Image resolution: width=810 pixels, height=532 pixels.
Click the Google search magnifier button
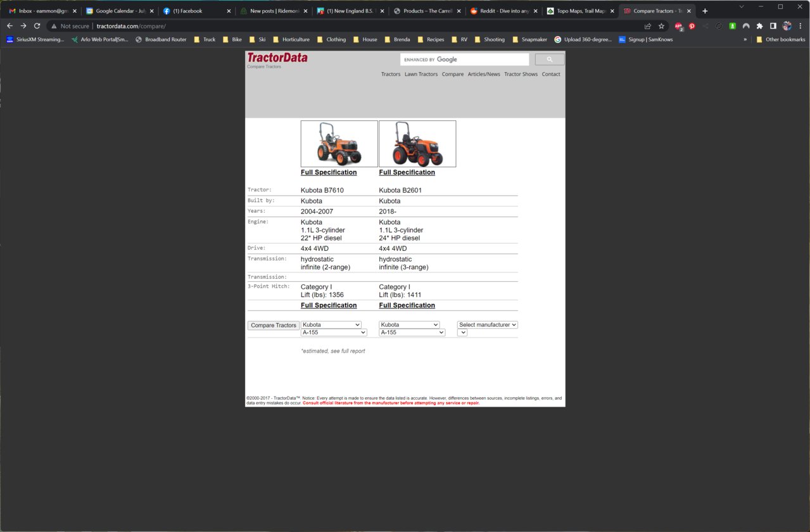(549, 60)
